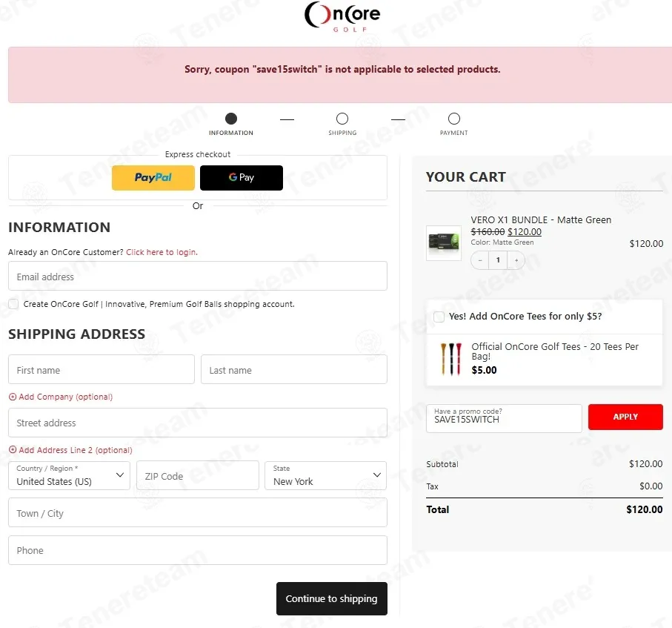Image resolution: width=672 pixels, height=628 pixels.
Task: Follow the Click here to login link
Action: pyautogui.click(x=162, y=252)
